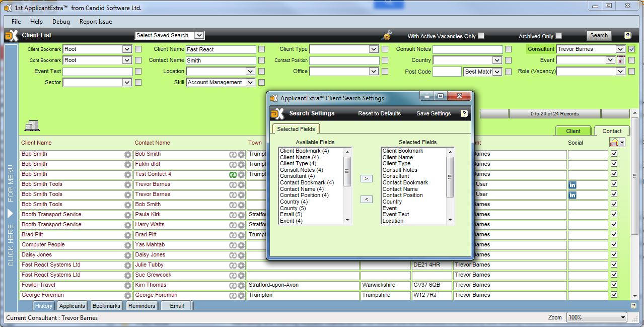Untick the Consultant criteria checkbox
The width and height of the screenshot is (644, 327).
(x=631, y=49)
